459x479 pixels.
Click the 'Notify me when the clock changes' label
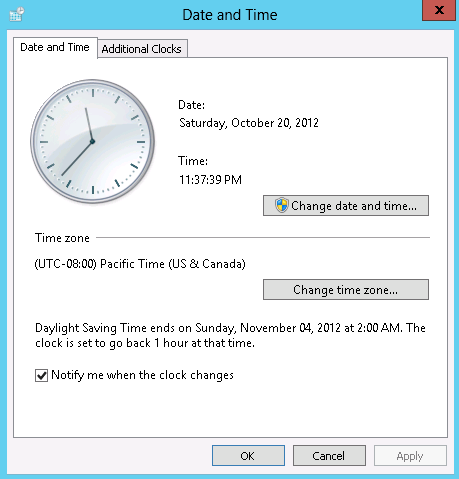[x=142, y=375]
